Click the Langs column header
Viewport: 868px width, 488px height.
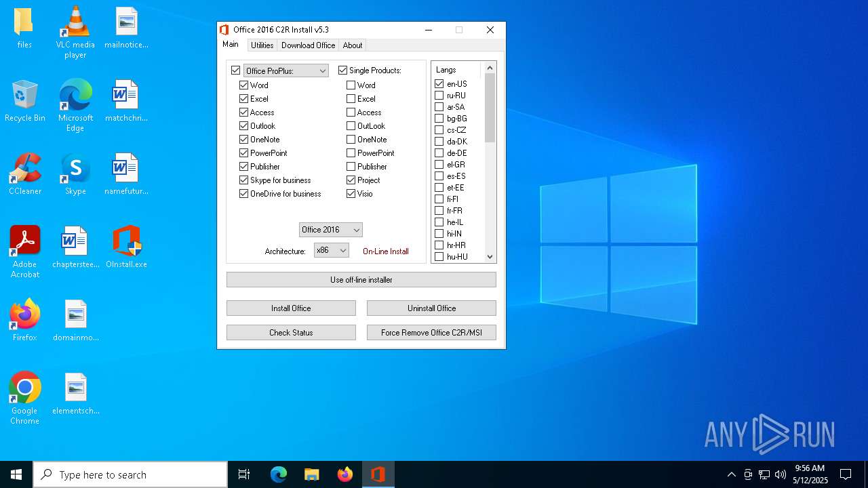click(x=456, y=70)
